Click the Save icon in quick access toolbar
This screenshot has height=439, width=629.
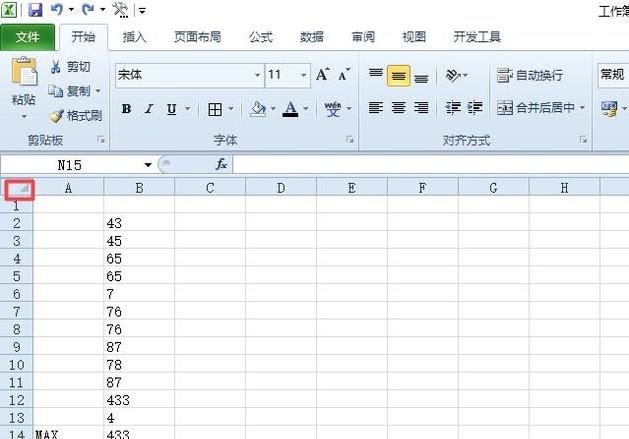[x=35, y=9]
